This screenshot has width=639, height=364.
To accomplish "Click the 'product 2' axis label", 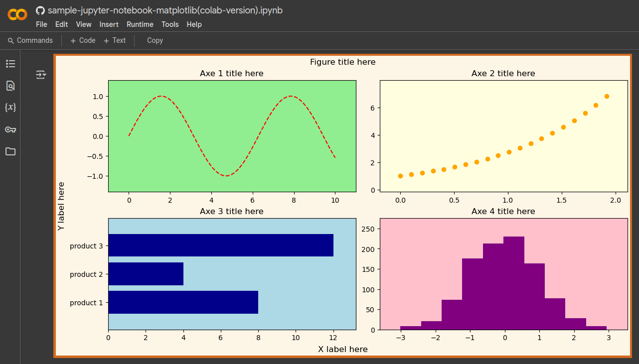I will (86, 274).
